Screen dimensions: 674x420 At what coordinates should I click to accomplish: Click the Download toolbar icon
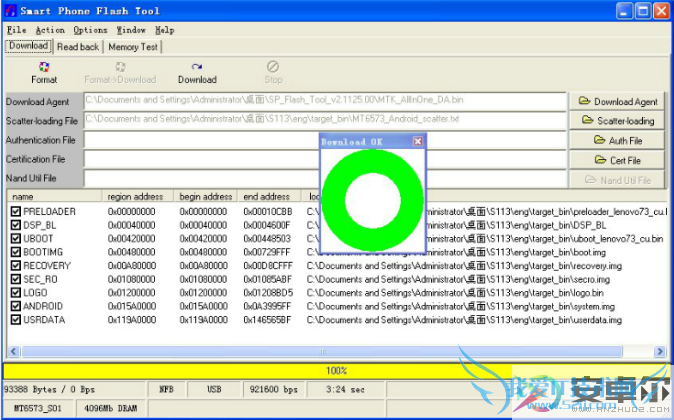click(197, 72)
